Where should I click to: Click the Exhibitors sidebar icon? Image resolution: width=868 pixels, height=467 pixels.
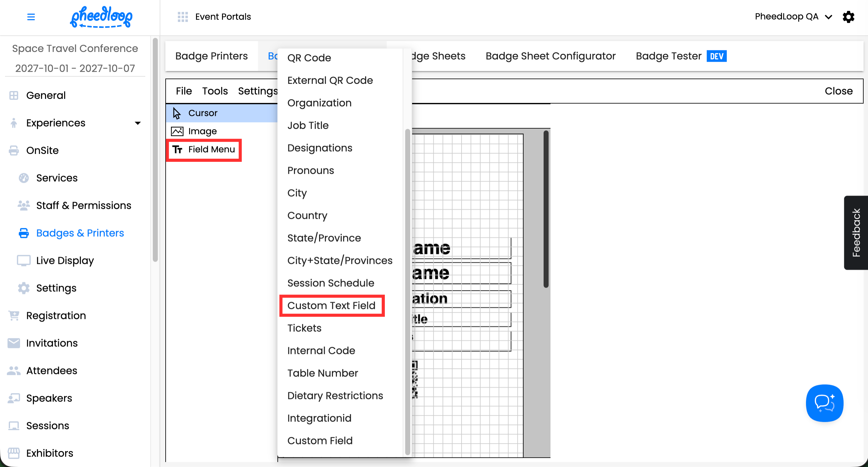14,453
